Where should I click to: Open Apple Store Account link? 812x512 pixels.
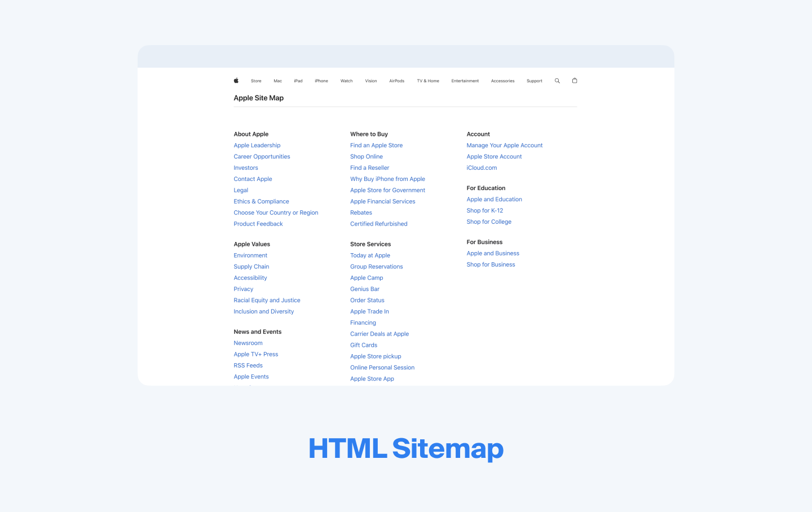[x=495, y=157]
